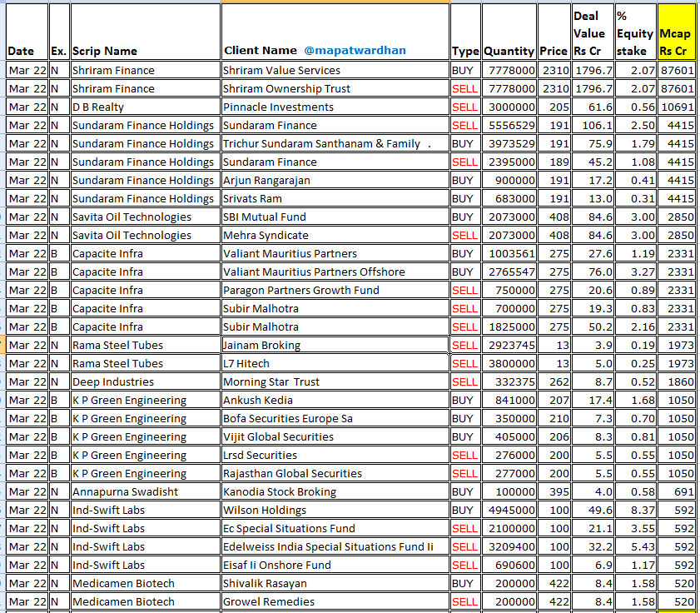Select the 'Srivats Ram' cell
This screenshot has width=700, height=613.
(x=335, y=198)
